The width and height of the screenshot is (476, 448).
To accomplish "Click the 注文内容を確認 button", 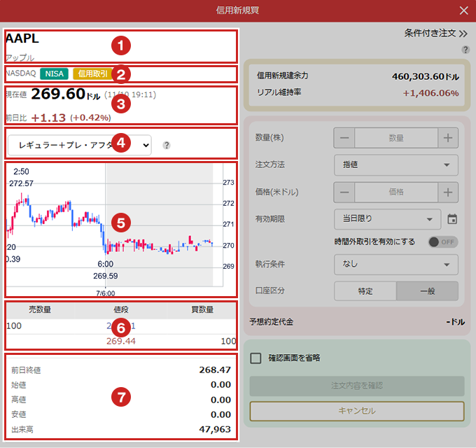I will 357,386.
